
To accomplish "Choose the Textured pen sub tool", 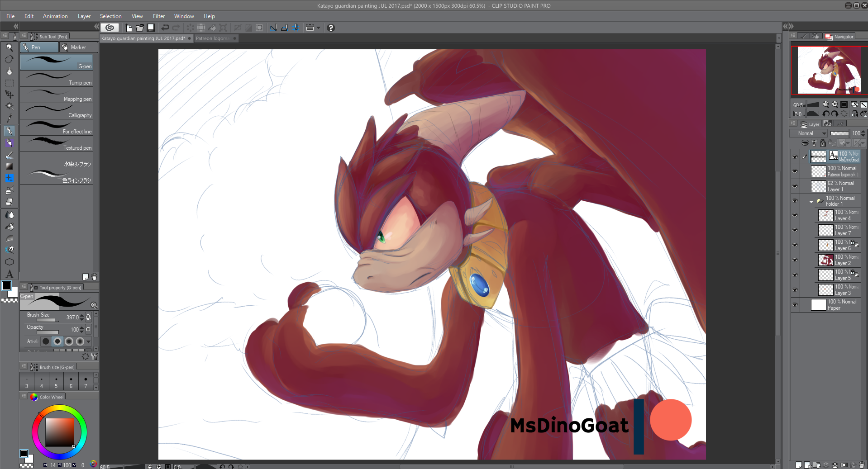I will click(x=57, y=144).
